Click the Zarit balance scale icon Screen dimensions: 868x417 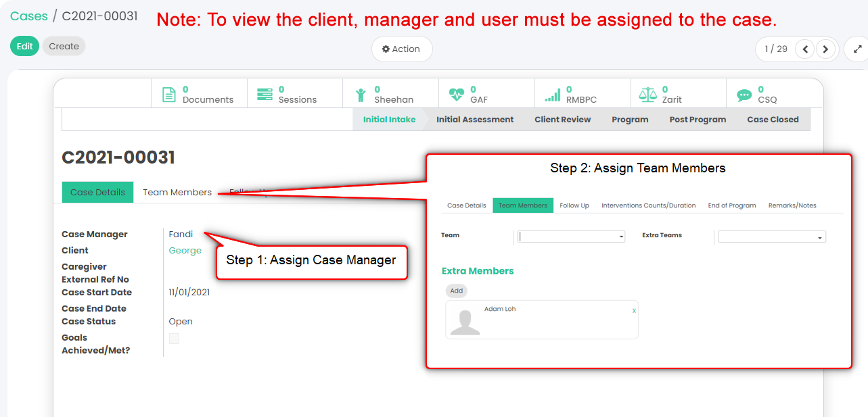648,95
